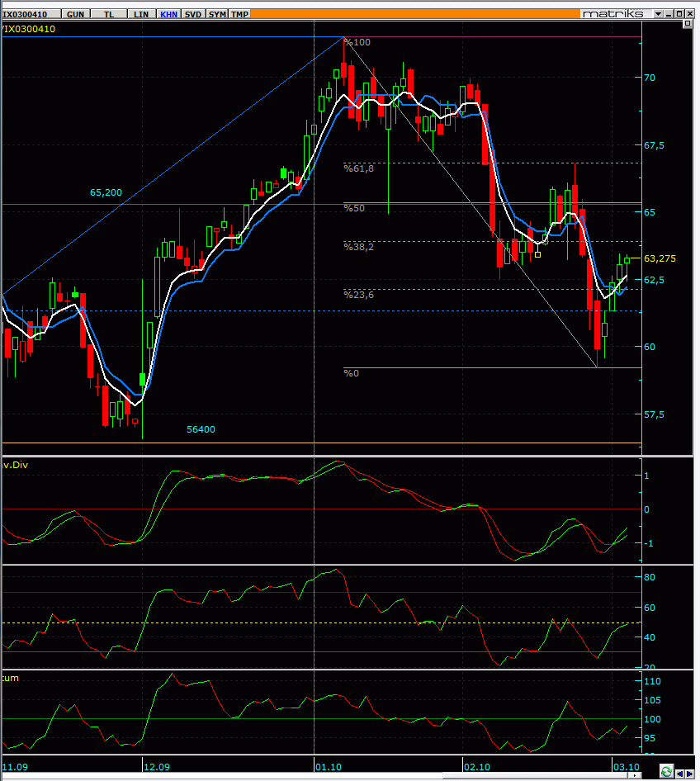Viewport: 700px width, 781px height.
Task: Click the horizontal scrollbar track at bottom
Action: pyautogui.click(x=319, y=775)
